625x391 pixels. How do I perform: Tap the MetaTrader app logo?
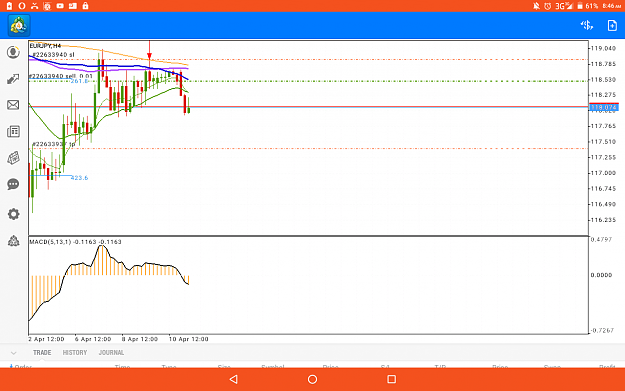[x=19, y=26]
